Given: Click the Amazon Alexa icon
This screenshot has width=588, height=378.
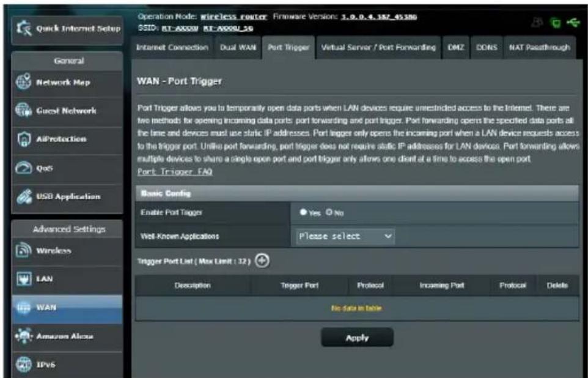Looking at the screenshot, I should pyautogui.click(x=24, y=336).
